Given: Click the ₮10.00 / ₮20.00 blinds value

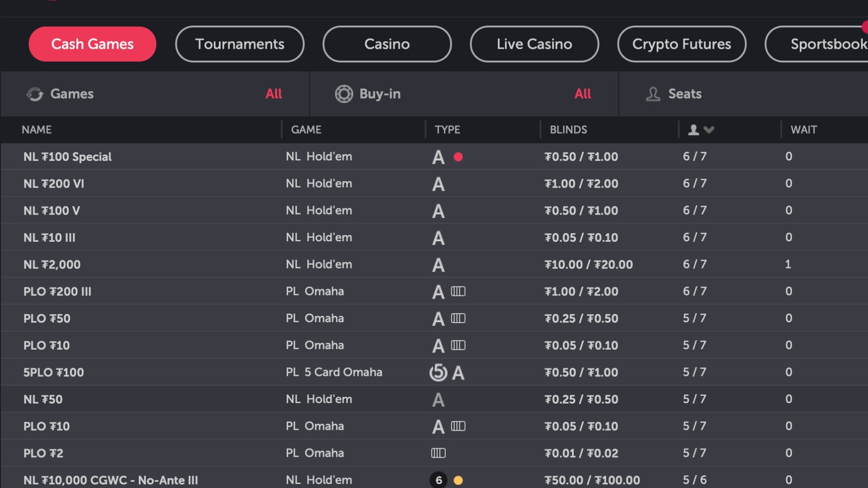Looking at the screenshot, I should (589, 264).
